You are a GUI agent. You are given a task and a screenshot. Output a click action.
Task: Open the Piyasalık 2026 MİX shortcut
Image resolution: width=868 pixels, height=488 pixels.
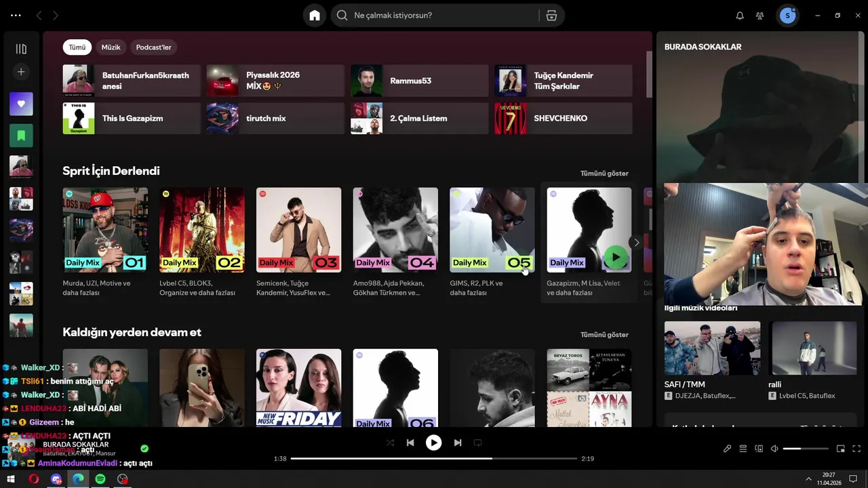275,81
